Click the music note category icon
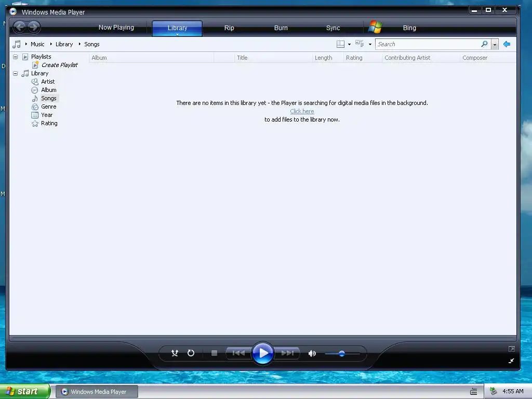This screenshot has height=399, width=532. pyautogui.click(x=16, y=44)
